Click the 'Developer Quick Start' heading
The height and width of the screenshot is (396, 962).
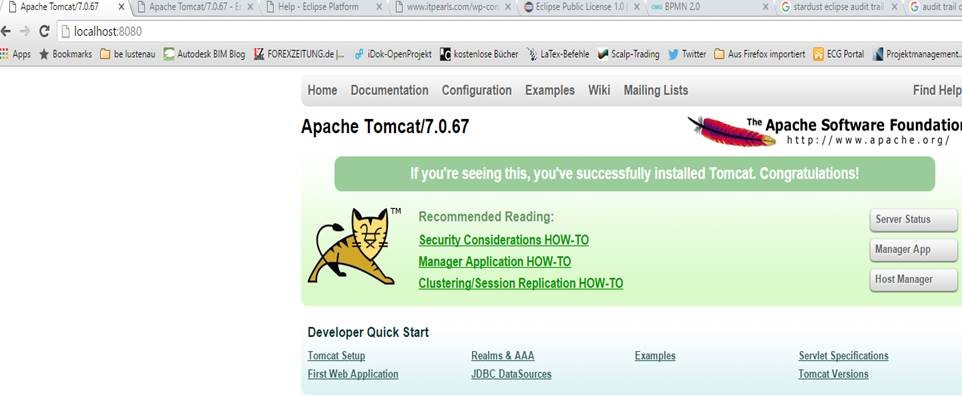pos(368,333)
